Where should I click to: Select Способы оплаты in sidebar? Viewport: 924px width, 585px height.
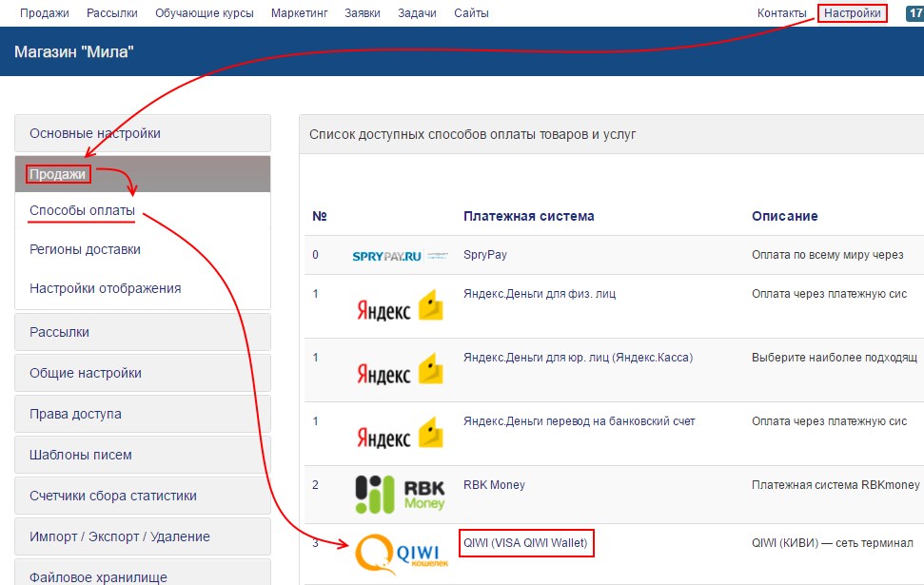pos(82,210)
